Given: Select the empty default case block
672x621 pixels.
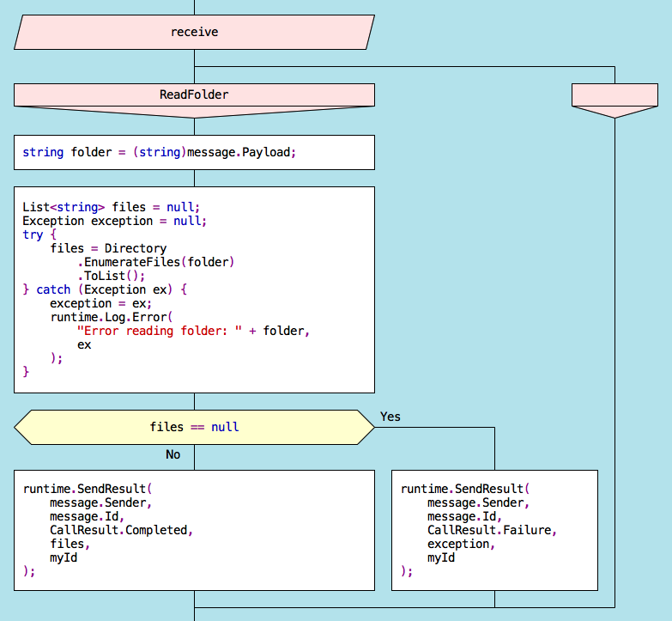Looking at the screenshot, I should point(614,100).
